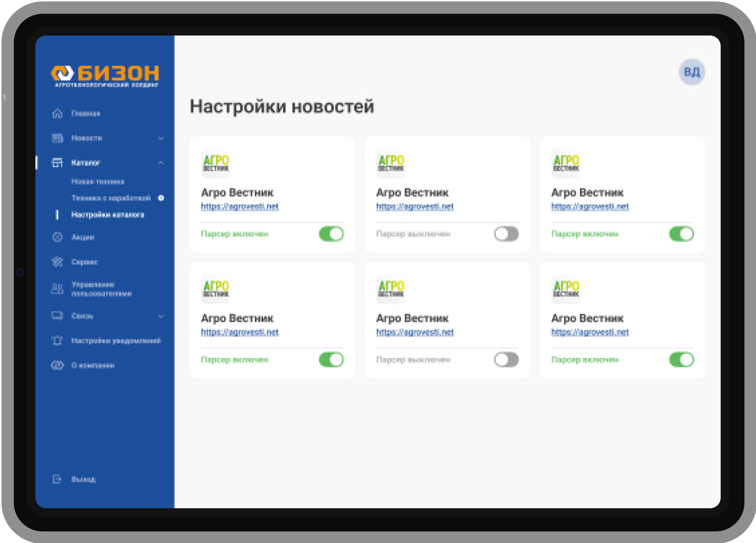Viewport: 756px width, 543px height.
Task: Click the О компании icon
Action: [57, 366]
